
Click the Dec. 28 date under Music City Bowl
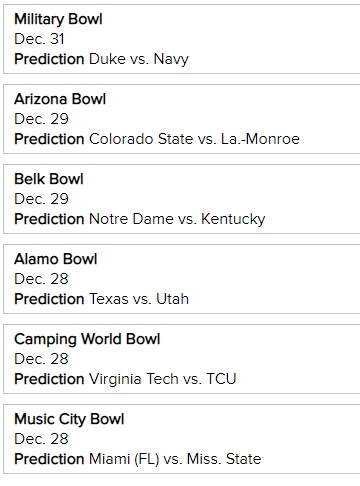coord(41,439)
